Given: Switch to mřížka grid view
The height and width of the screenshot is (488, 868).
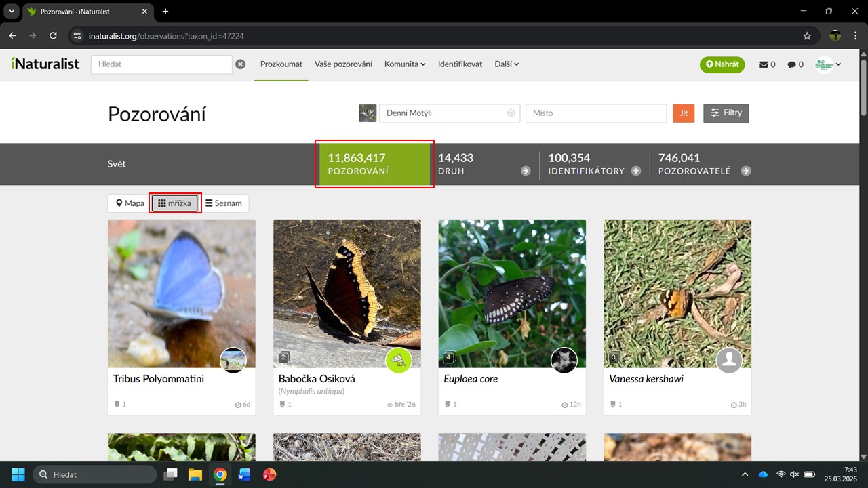Looking at the screenshot, I should click(x=175, y=203).
